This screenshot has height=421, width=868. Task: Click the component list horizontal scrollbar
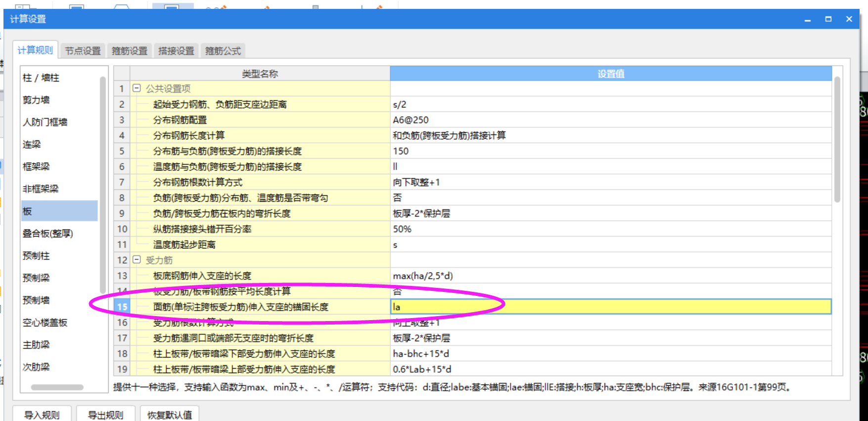[57, 387]
